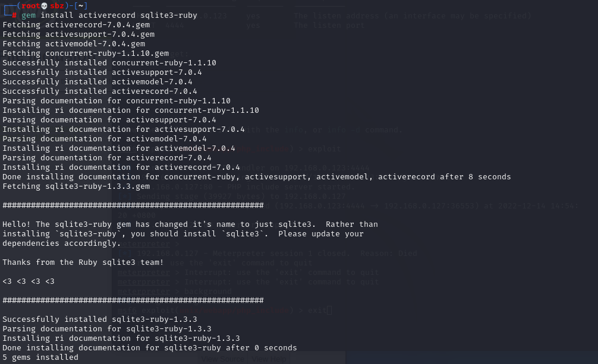
Task: Click 'Successfully installed activemodel-7.0.4' line
Action: [97, 82]
